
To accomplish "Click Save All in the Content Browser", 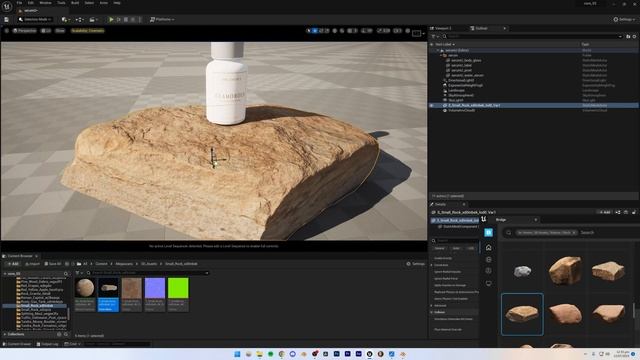I will click(53, 264).
